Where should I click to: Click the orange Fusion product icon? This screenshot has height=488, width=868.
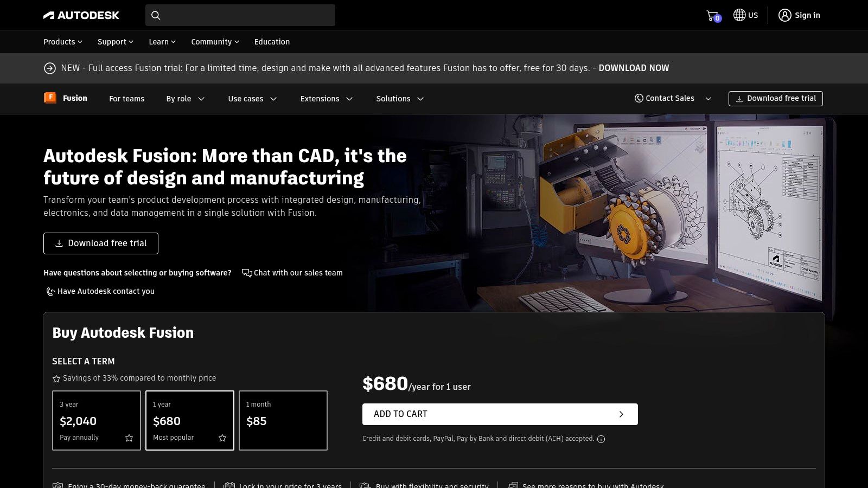tap(50, 98)
